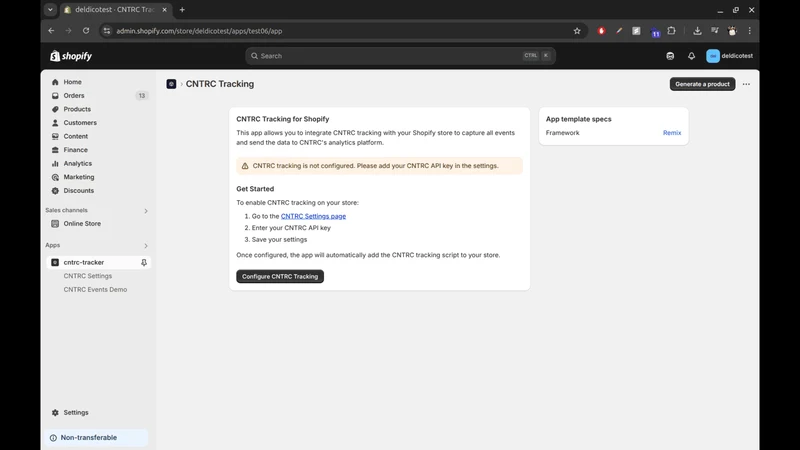Open the three-dots more actions menu
The width and height of the screenshot is (800, 450).
(746, 84)
